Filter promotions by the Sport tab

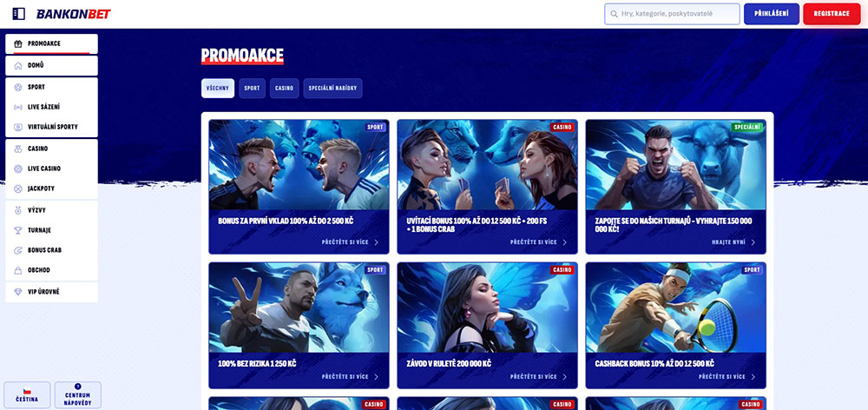point(252,89)
